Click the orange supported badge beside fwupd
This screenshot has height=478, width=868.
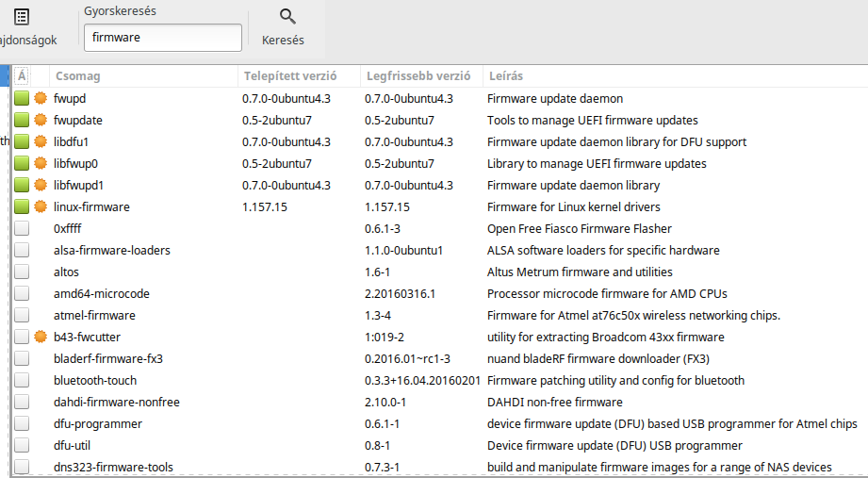[x=41, y=98]
